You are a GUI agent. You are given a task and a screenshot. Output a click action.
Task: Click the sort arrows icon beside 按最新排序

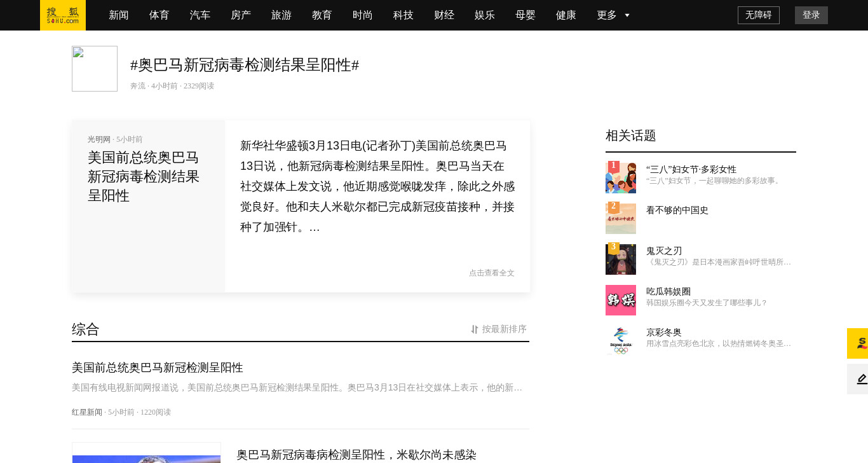pos(475,329)
